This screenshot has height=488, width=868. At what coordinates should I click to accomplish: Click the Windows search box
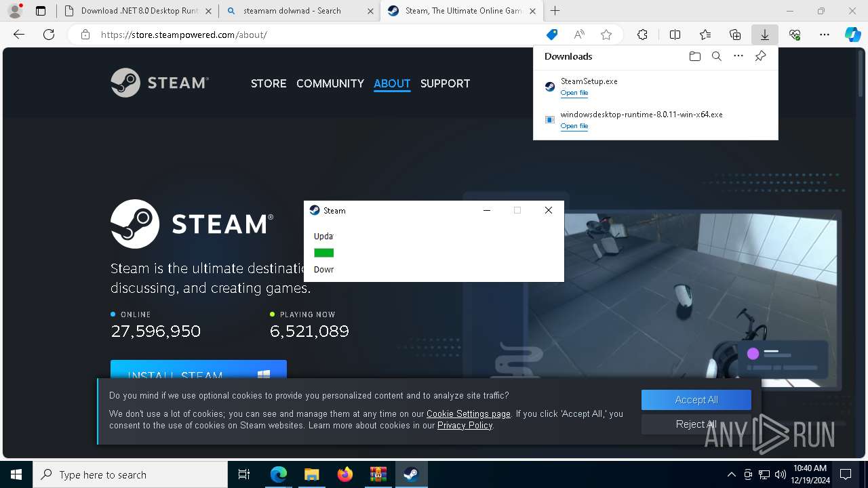tap(131, 474)
